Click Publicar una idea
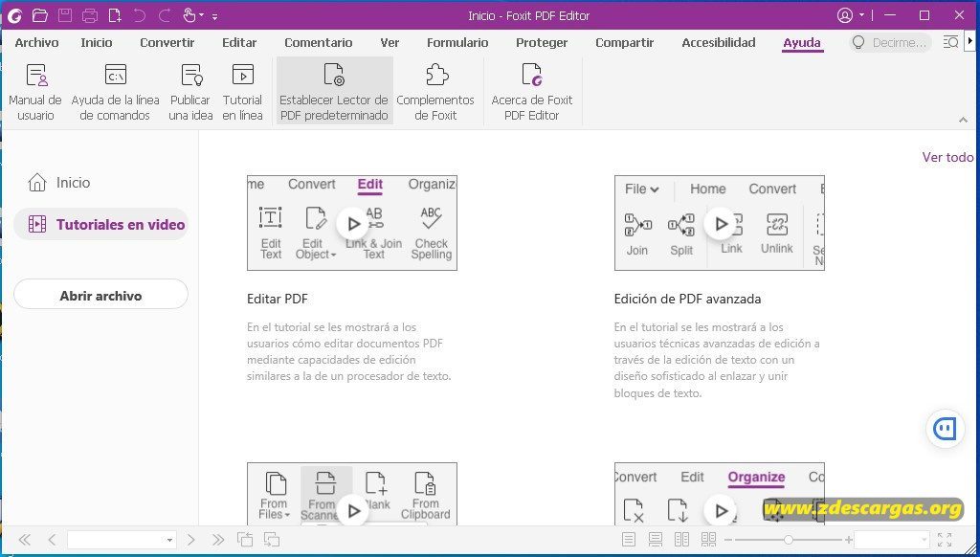Viewport: 980px width, 557px height. tap(190, 91)
